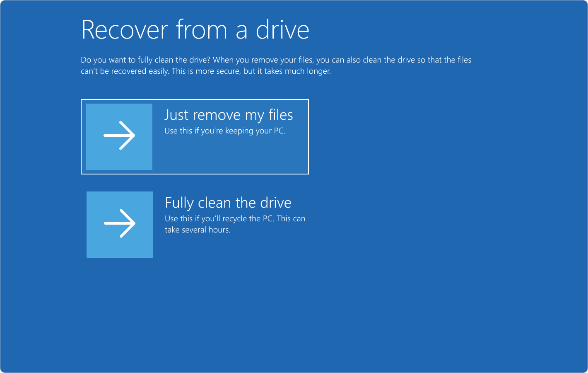Click the drive cleaning description paragraph

coord(276,65)
